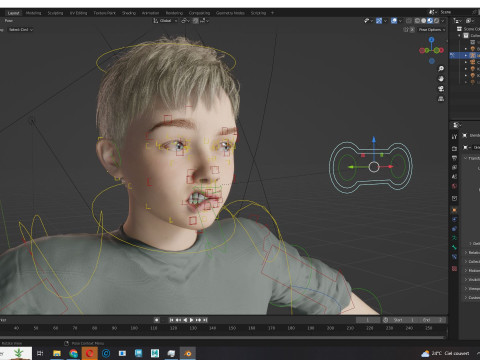Image resolution: width=480 pixels, height=360 pixels.
Task: Switch to the Modeling workspace tab
Action: 33,13
